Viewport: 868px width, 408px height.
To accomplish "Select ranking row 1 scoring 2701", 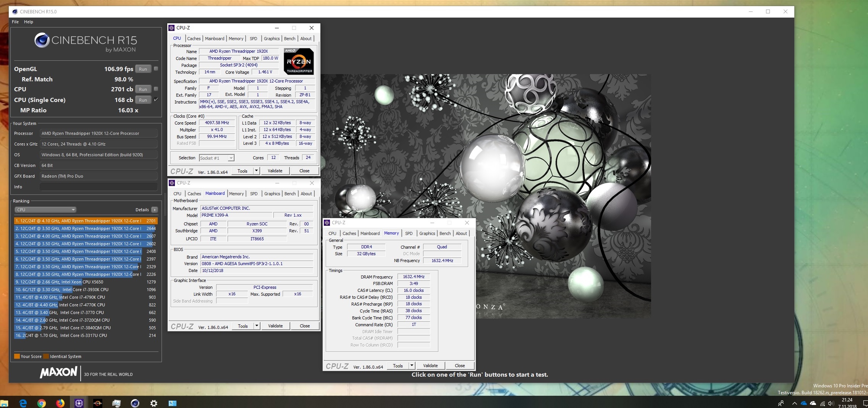I will click(x=86, y=221).
